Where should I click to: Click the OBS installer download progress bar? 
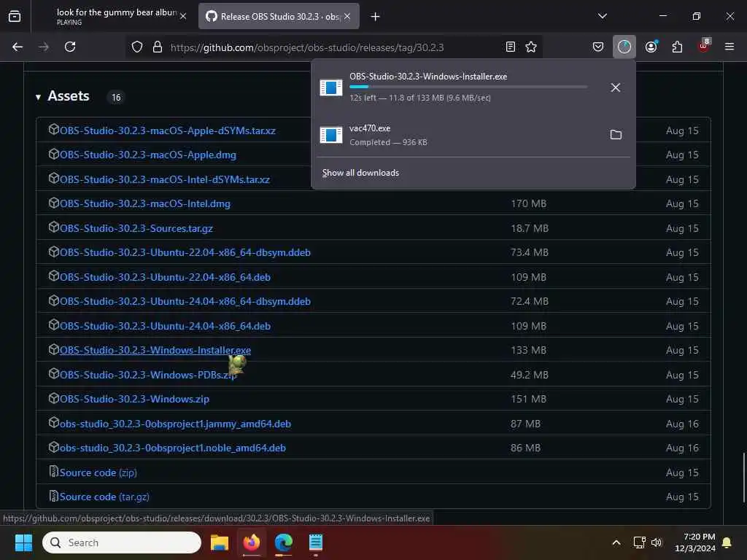point(468,87)
